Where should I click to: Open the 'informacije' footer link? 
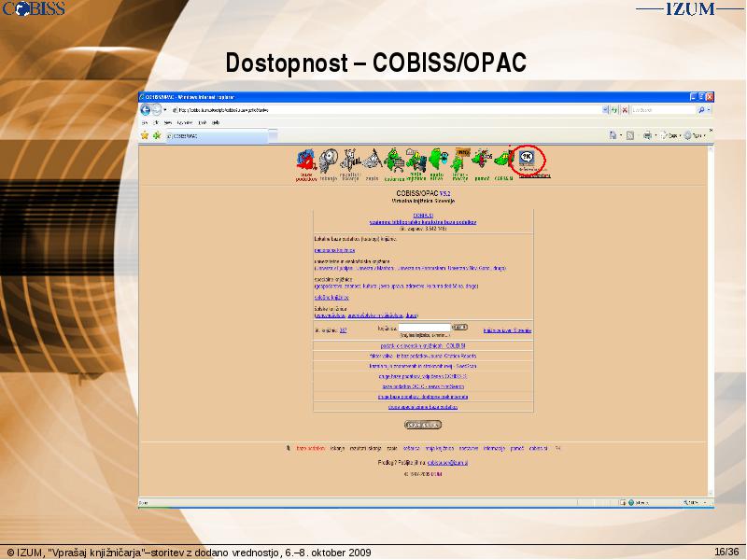pos(494,449)
